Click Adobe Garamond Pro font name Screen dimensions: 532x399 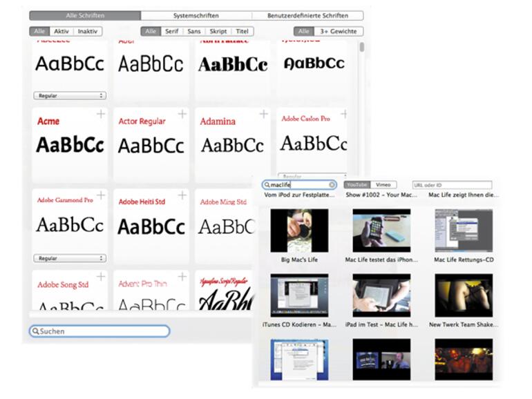(65, 200)
